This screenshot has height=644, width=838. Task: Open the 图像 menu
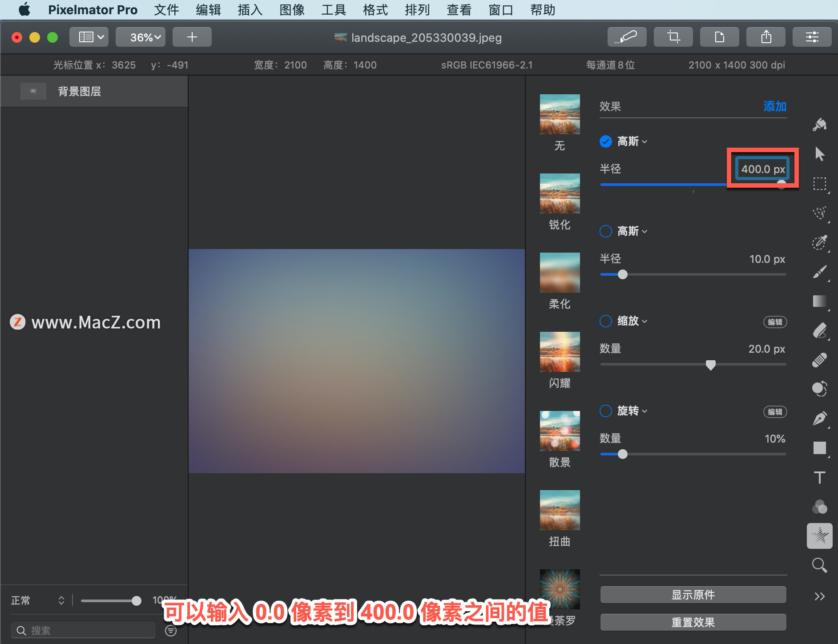pyautogui.click(x=292, y=10)
